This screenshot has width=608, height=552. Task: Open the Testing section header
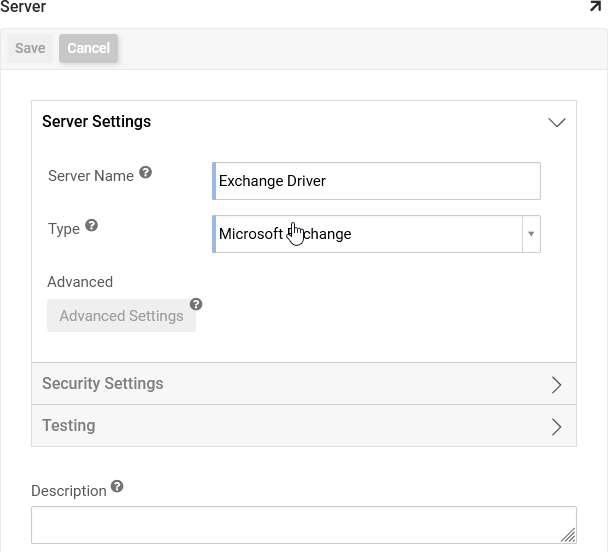point(69,426)
